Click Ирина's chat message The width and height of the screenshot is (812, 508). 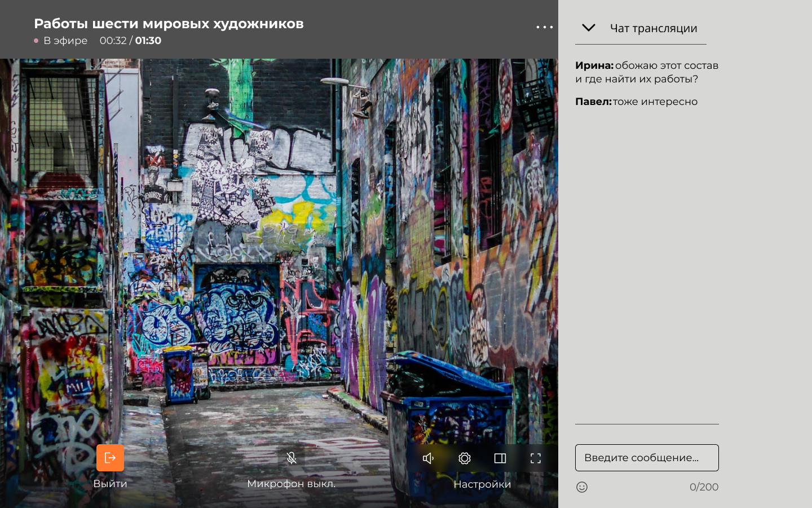647,72
